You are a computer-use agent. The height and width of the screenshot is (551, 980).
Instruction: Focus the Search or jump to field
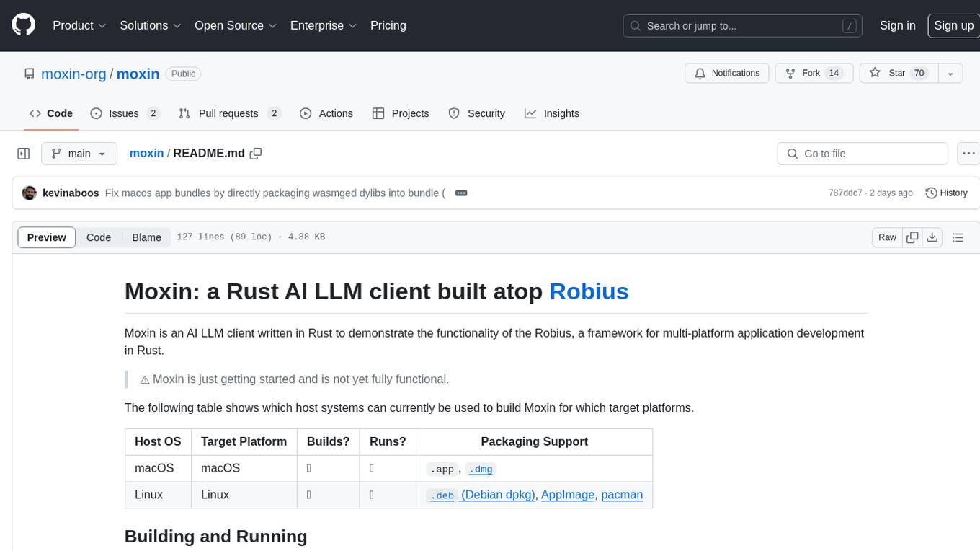(744, 26)
